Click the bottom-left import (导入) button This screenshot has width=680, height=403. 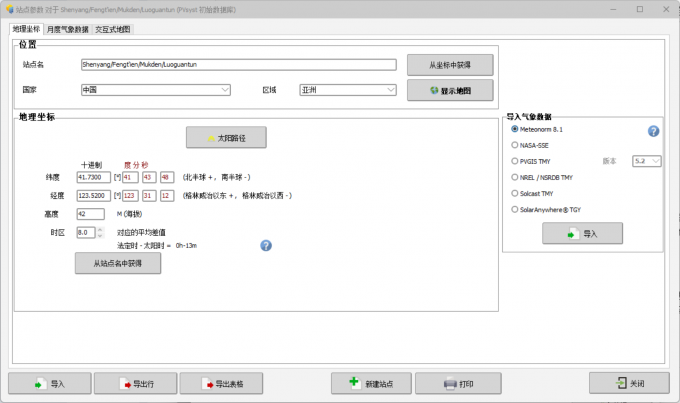click(49, 383)
